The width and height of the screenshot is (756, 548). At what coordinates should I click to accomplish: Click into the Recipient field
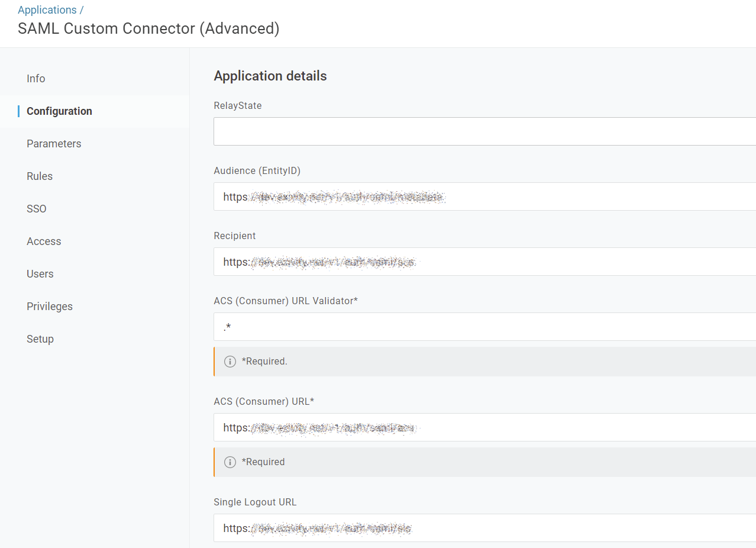[x=484, y=262]
